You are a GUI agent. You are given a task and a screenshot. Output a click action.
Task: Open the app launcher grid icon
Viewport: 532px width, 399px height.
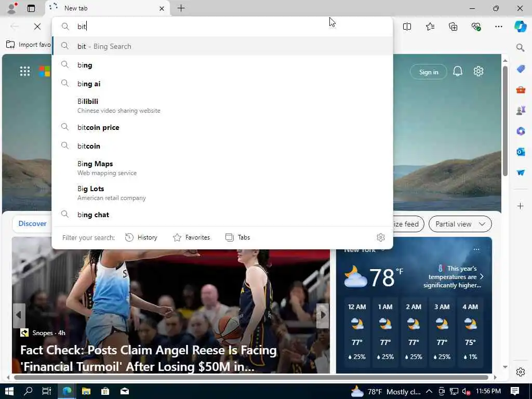pos(25,71)
